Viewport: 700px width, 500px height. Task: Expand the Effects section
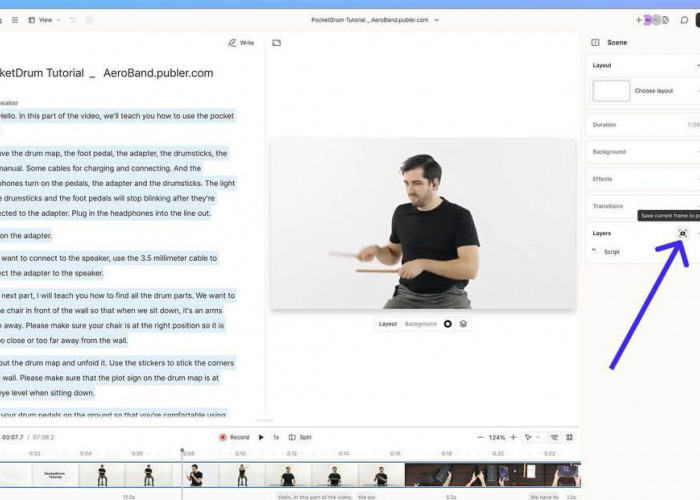pyautogui.click(x=643, y=179)
